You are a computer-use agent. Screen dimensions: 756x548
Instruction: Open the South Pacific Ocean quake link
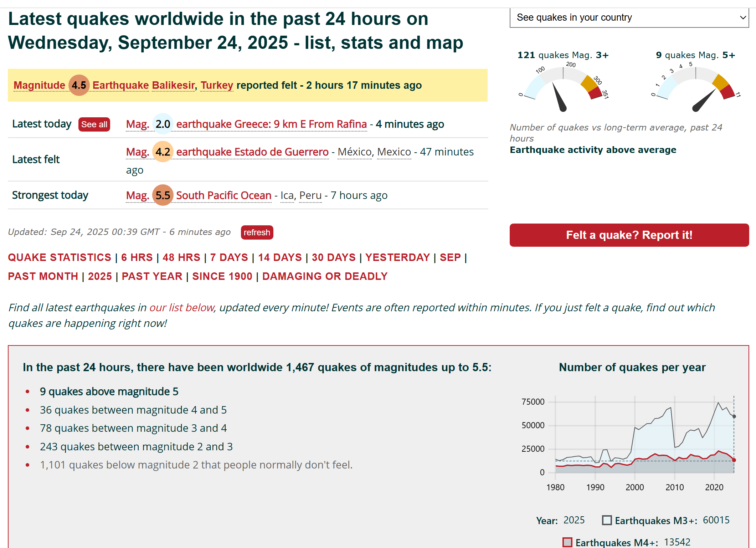(x=223, y=195)
